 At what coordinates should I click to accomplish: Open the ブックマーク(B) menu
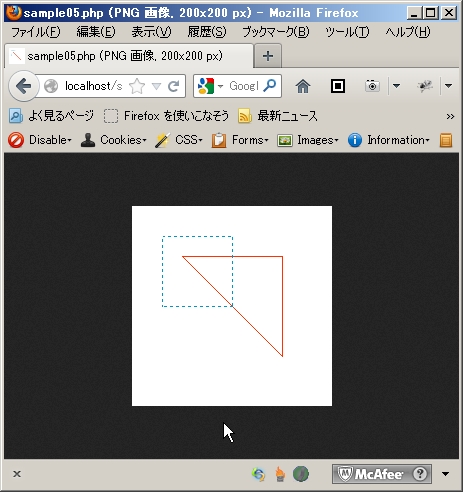[x=276, y=32]
